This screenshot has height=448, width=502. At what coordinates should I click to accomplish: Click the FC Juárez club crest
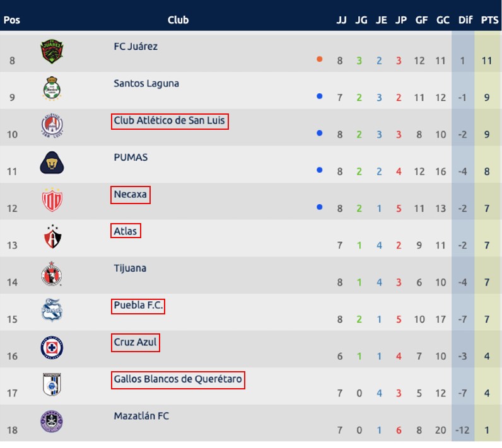52,52
